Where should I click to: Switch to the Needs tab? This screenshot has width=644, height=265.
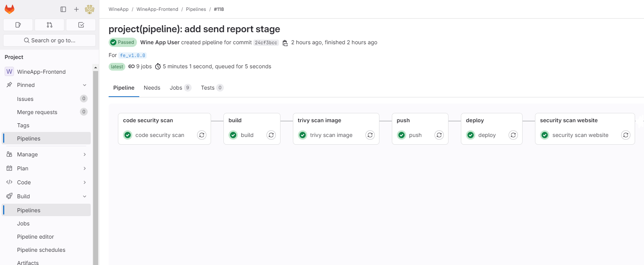152,88
